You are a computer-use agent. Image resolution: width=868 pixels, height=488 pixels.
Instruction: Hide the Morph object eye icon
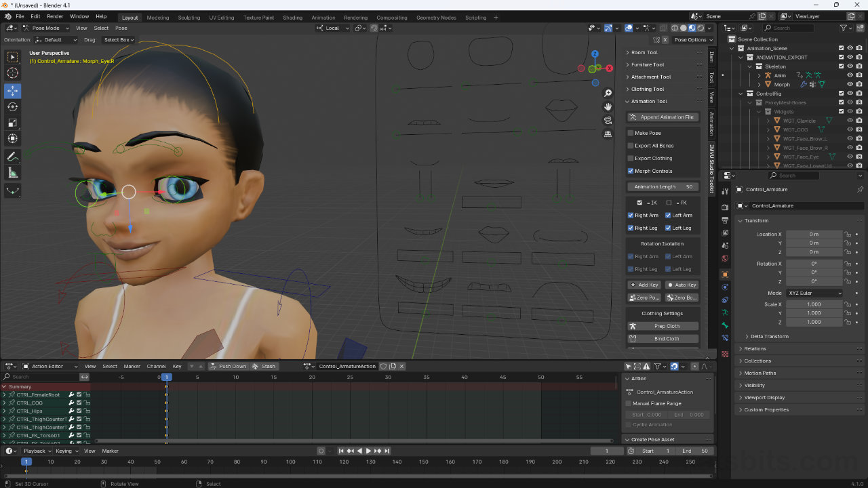point(850,85)
